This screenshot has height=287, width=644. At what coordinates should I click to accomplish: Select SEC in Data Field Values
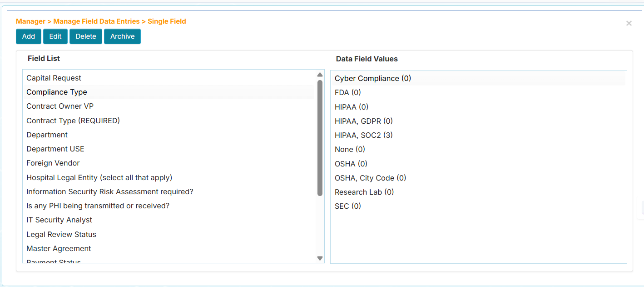pyautogui.click(x=347, y=206)
